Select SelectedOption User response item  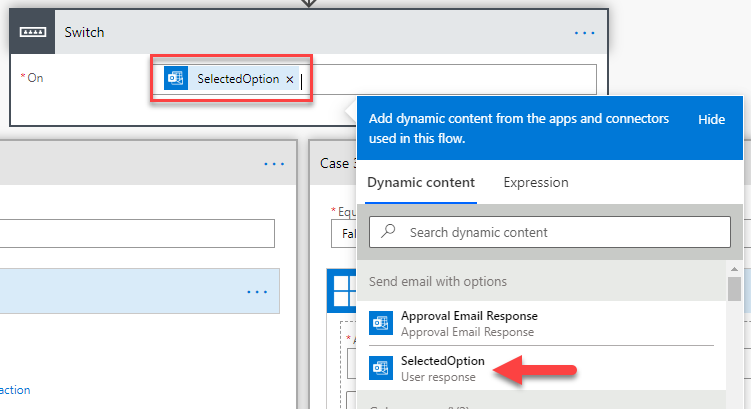coord(541,368)
